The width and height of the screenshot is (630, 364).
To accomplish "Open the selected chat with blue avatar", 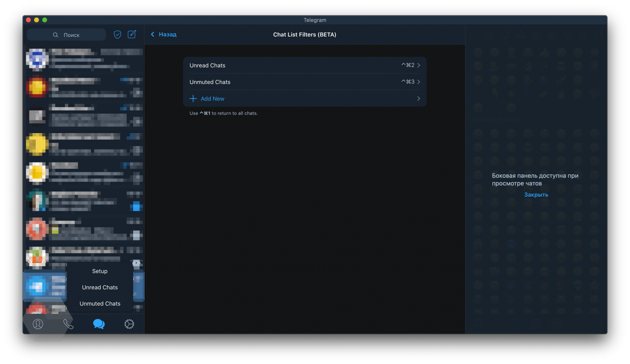I will coord(44,286).
